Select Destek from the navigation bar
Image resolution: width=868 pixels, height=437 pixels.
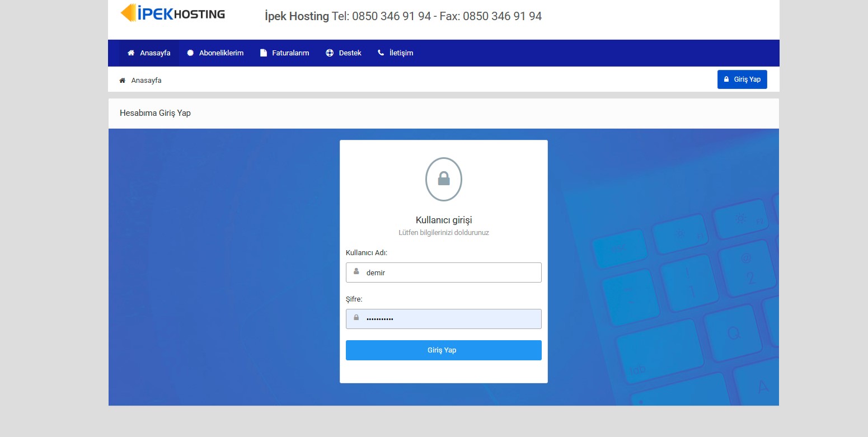(350, 53)
